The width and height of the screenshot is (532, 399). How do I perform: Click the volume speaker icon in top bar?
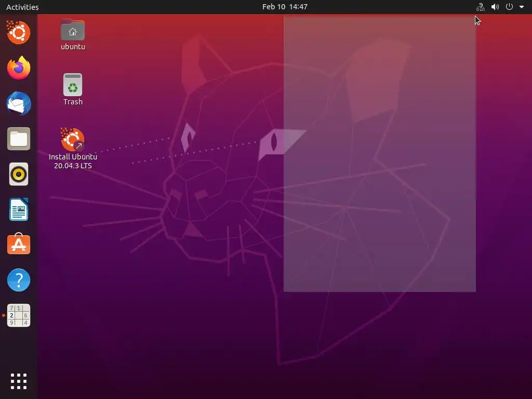coord(495,7)
